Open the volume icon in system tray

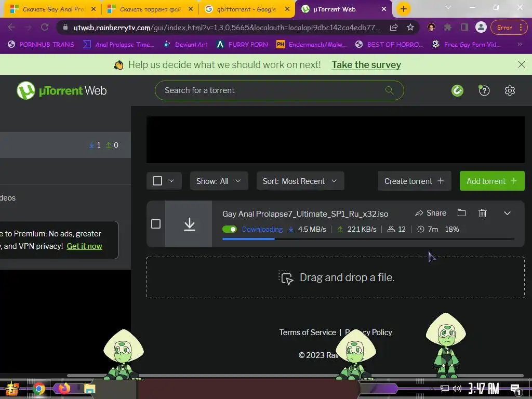click(x=457, y=389)
